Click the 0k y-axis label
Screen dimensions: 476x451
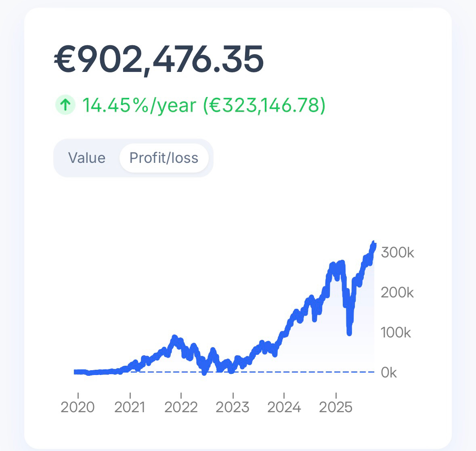tap(389, 373)
